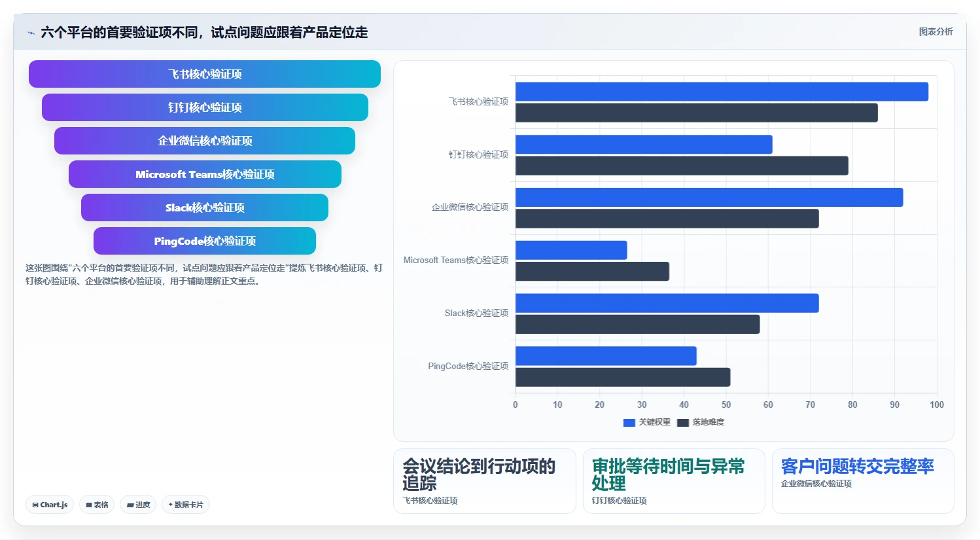Click the 0 tick on the x-axis
Screen dimensions: 980x540
pos(516,405)
